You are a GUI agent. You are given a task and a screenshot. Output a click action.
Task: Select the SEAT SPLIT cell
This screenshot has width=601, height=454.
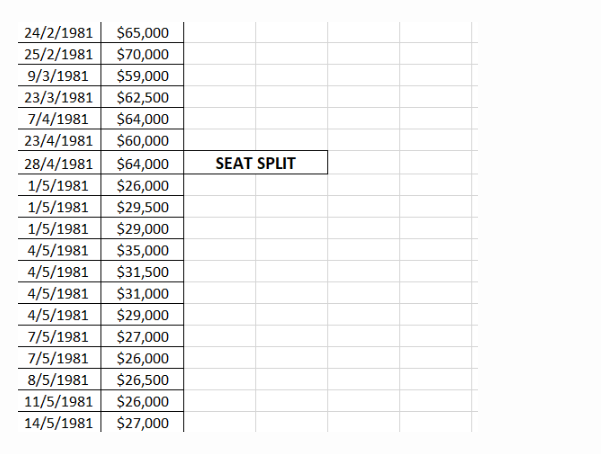click(x=256, y=163)
